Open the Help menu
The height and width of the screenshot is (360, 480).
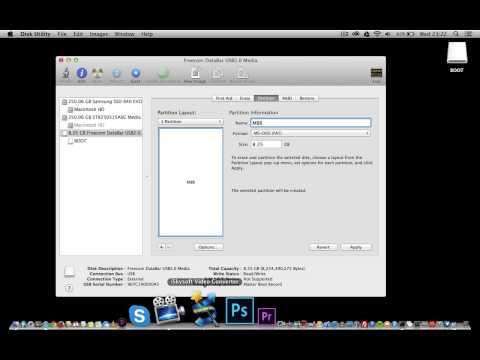(x=147, y=34)
